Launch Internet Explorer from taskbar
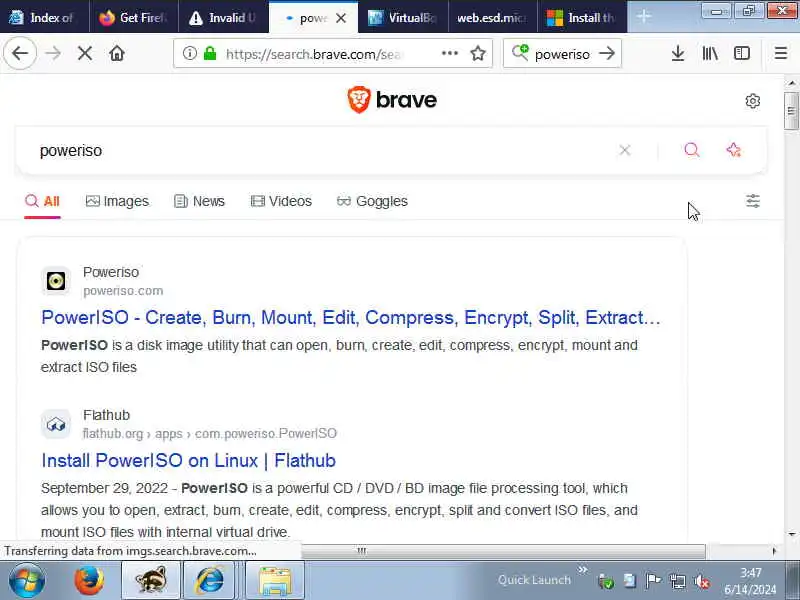Viewport: 800px width, 600px height. pos(210,581)
